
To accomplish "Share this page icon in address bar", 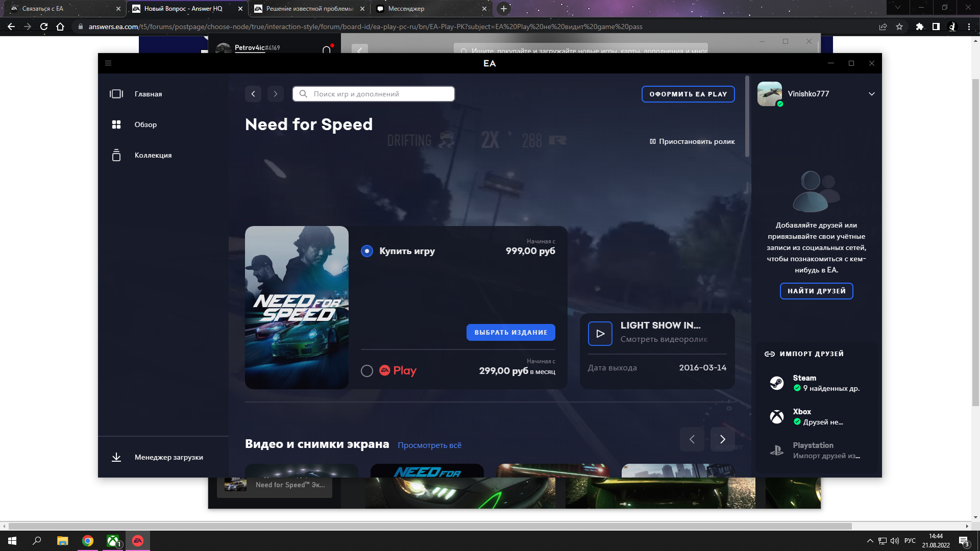I will [883, 27].
